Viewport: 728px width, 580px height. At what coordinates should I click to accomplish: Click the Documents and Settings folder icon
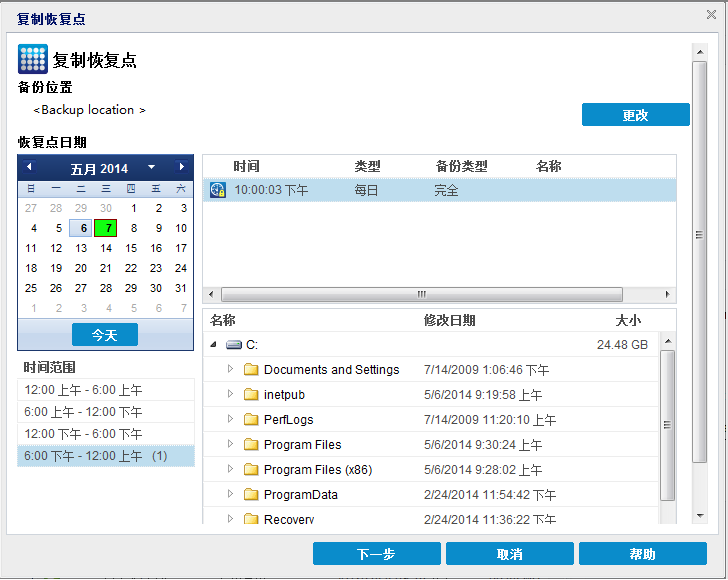[x=251, y=370]
